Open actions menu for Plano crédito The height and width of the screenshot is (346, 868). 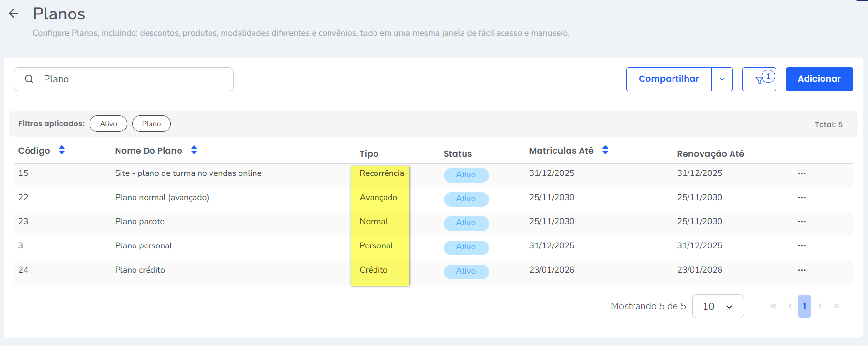(x=802, y=270)
